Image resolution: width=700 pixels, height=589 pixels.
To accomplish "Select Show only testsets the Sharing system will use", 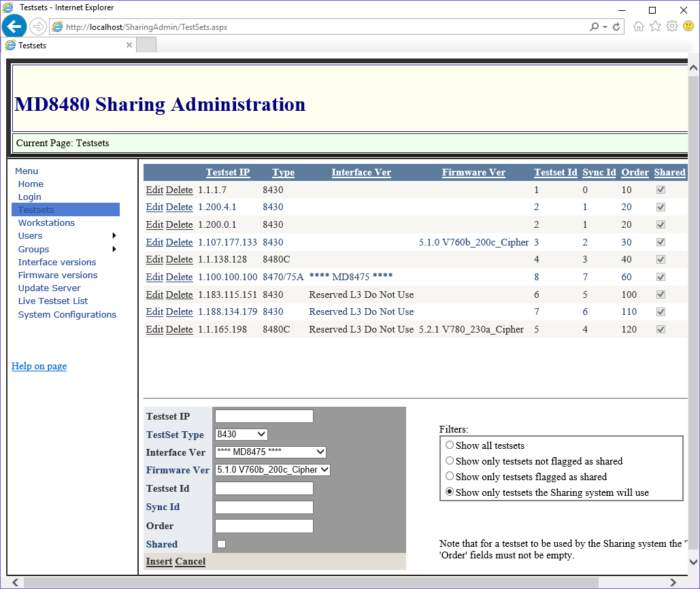I will tap(450, 492).
